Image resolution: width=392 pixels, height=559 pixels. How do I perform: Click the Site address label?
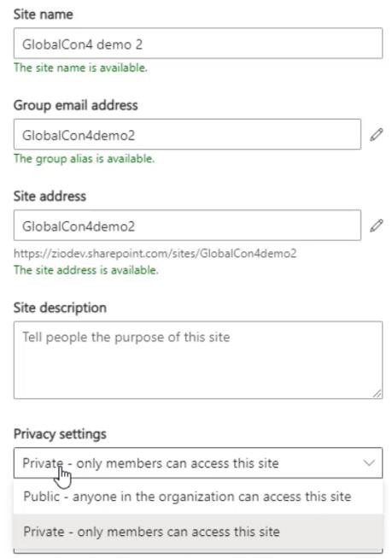[x=50, y=196]
